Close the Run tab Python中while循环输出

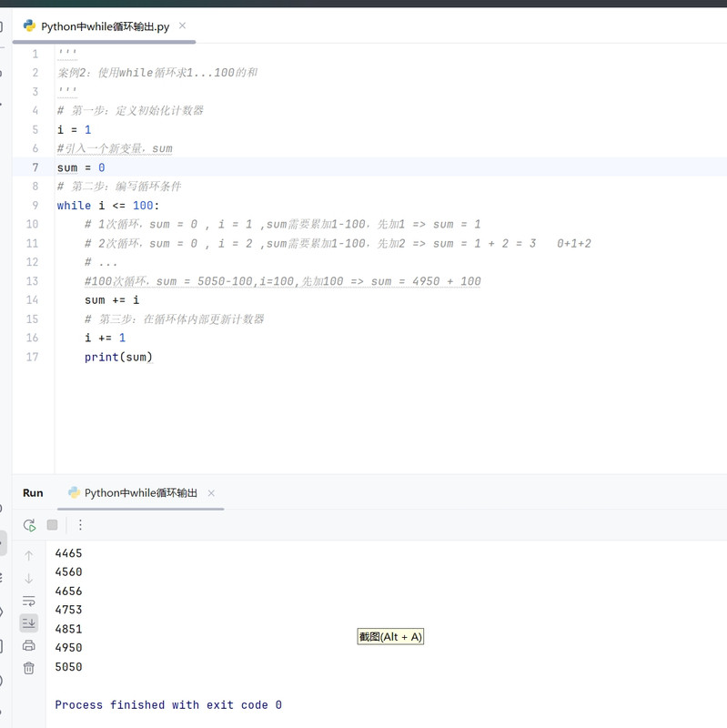[211, 493]
